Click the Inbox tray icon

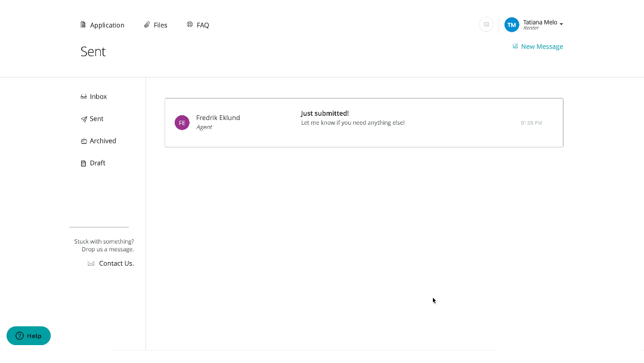coord(83,97)
